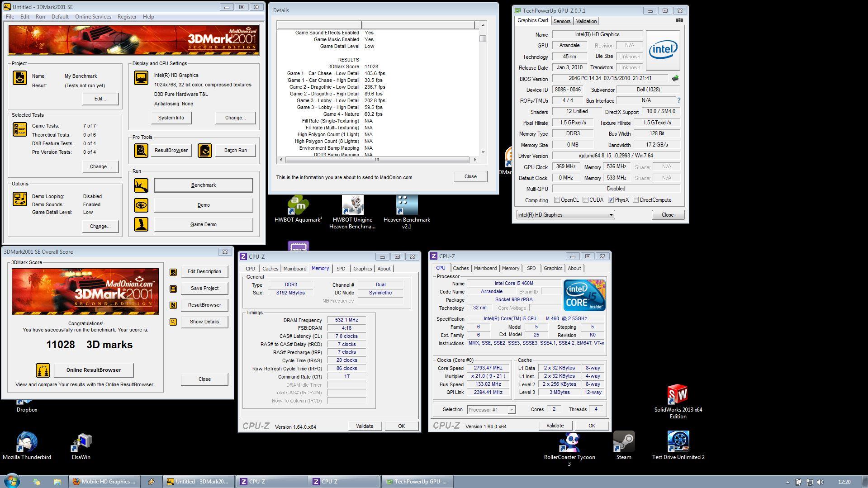Switch to SPD tab in Memory CPU-Z window

pyautogui.click(x=341, y=269)
